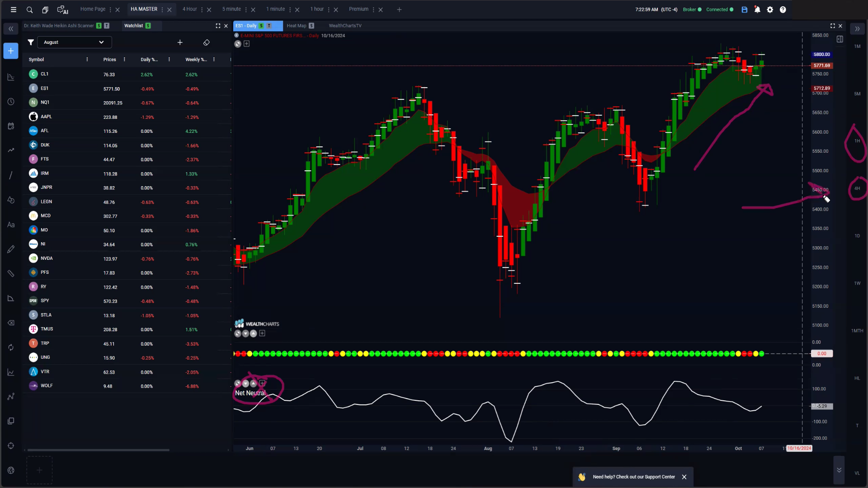Open the WealthChartsTV tab
868x488 pixels.
(x=345, y=26)
